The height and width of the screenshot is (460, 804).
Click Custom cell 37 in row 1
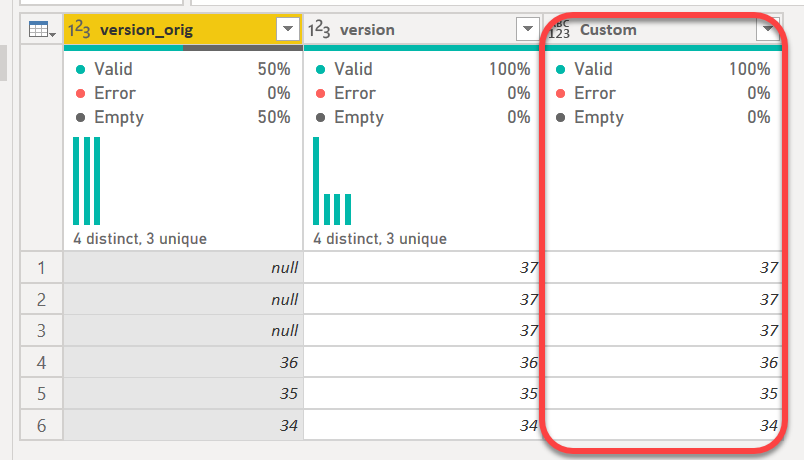(663, 267)
